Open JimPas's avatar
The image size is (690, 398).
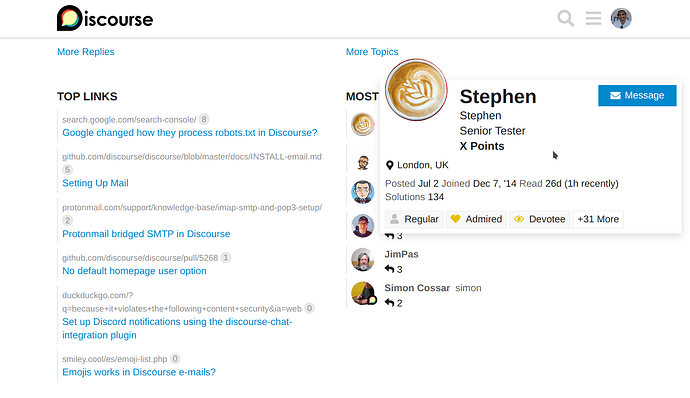coord(363,260)
